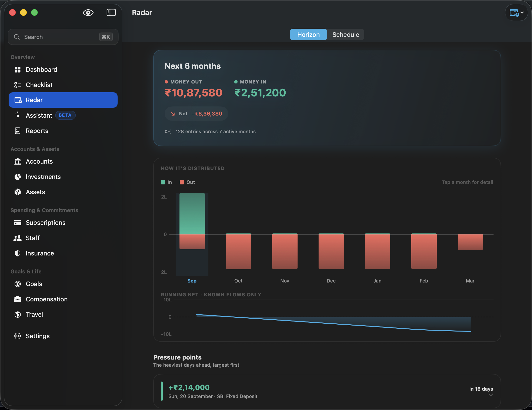This screenshot has height=410, width=532.
Task: Expand the SBI Fixed Deposit chevron
Action: [x=491, y=395]
